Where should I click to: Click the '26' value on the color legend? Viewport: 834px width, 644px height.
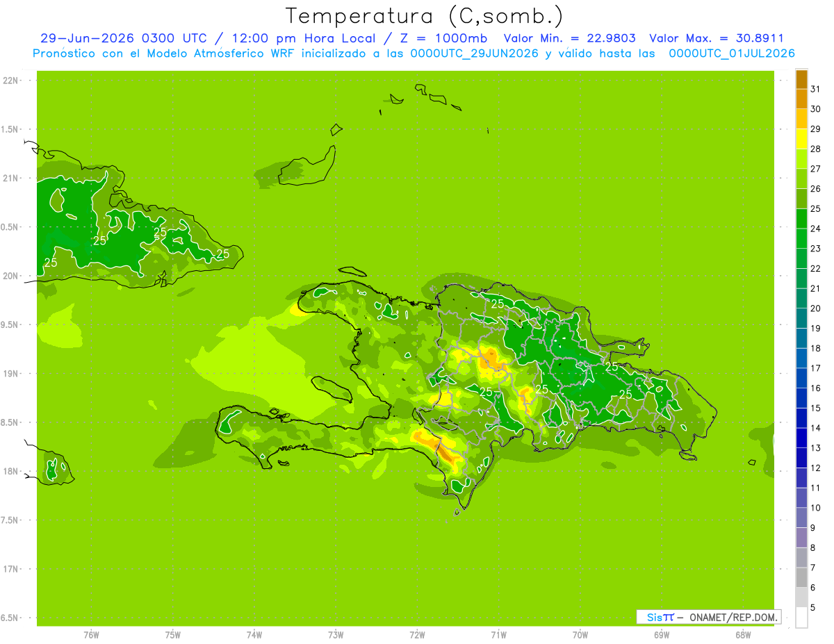click(816, 188)
